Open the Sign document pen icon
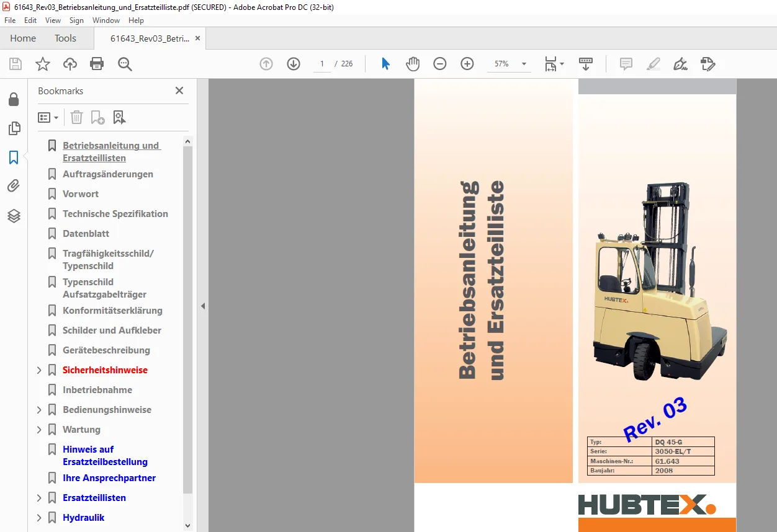This screenshot has height=532, width=777. pos(680,64)
